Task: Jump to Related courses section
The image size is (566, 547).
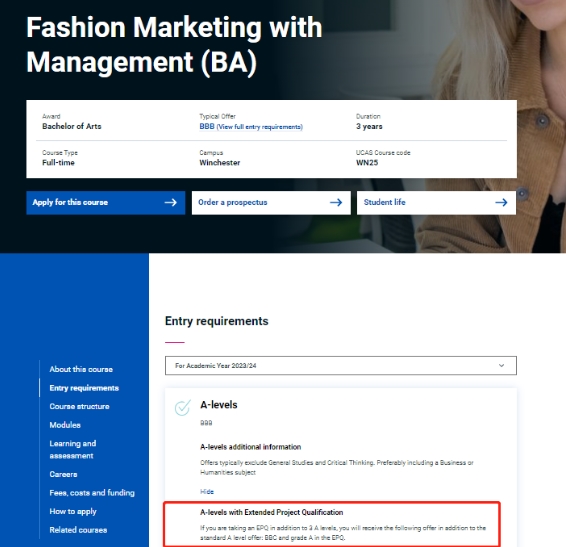Action: [78, 530]
